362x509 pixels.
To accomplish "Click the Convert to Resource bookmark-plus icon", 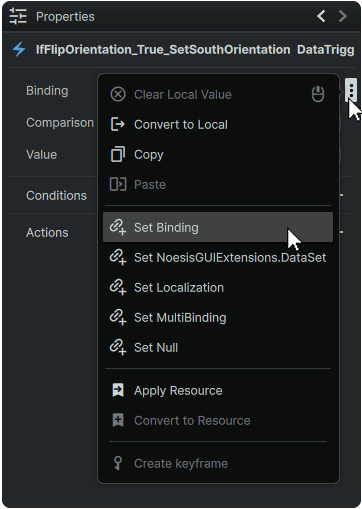I will 118,420.
